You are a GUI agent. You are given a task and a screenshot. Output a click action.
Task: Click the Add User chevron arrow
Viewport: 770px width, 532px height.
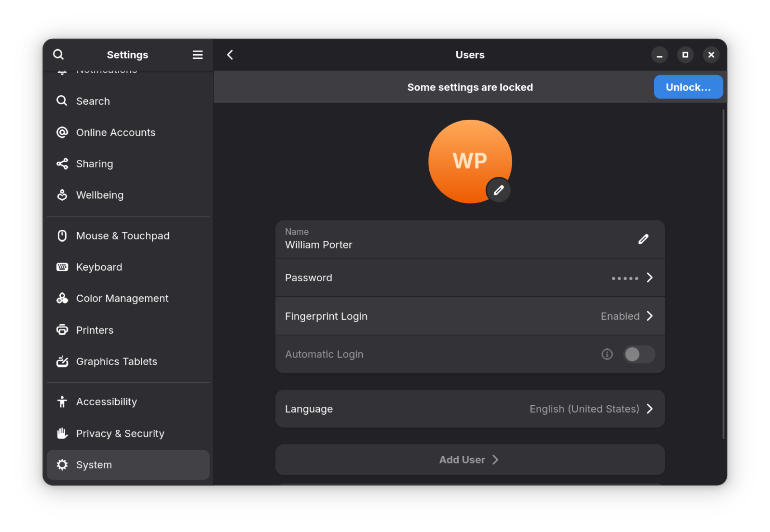tap(495, 460)
